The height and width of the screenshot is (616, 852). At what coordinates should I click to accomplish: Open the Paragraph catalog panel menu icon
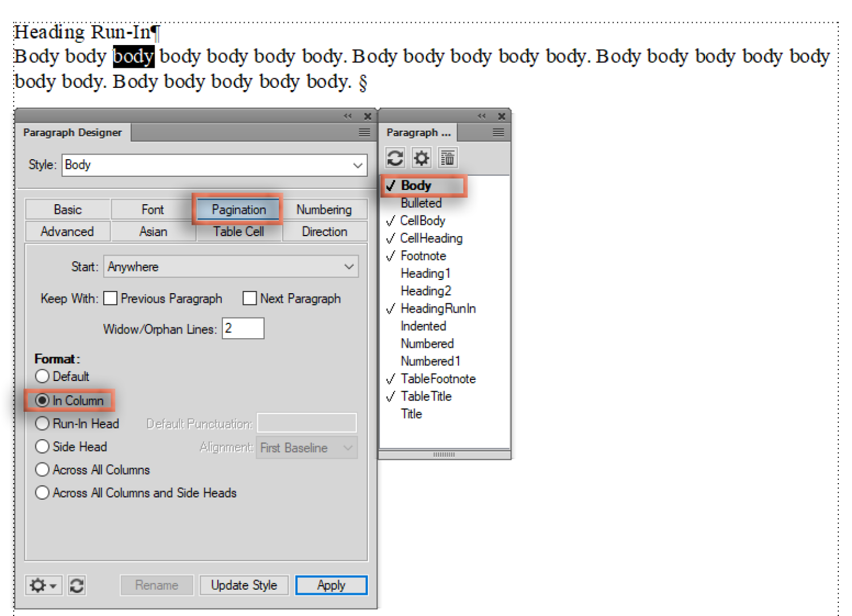pos(498,132)
